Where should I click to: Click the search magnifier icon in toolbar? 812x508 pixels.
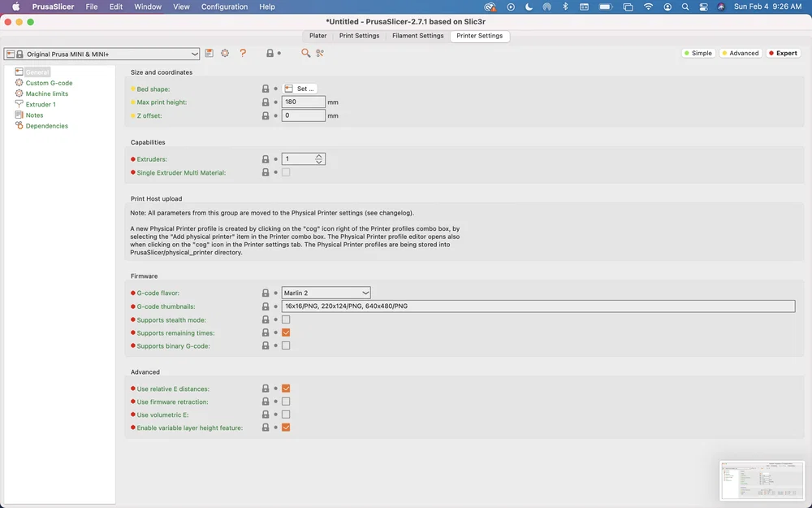coord(305,53)
